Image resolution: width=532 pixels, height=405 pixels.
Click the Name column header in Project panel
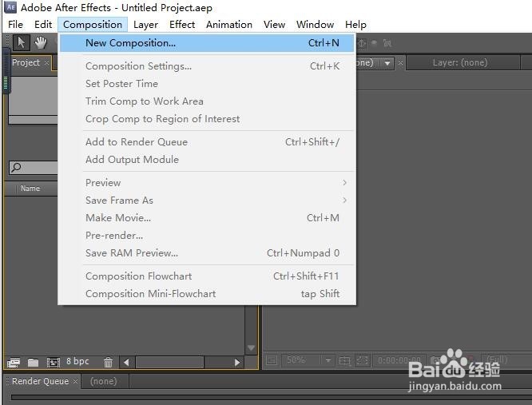pos(30,189)
